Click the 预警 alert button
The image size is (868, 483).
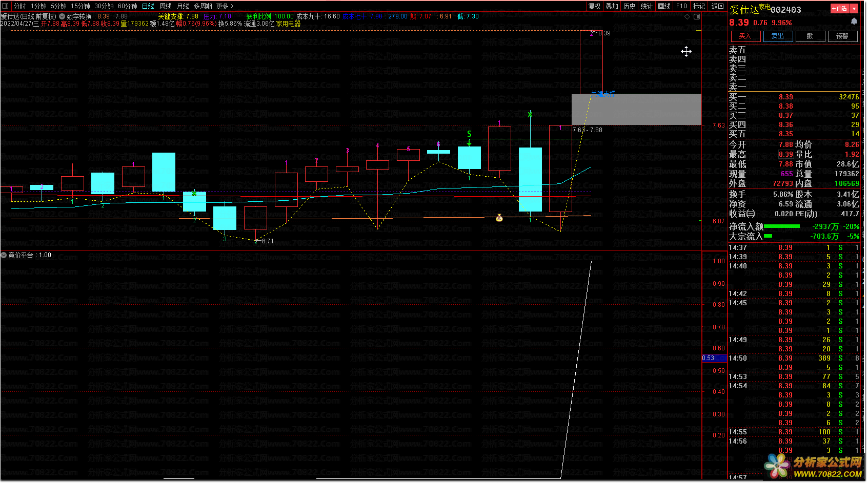pyautogui.click(x=842, y=36)
